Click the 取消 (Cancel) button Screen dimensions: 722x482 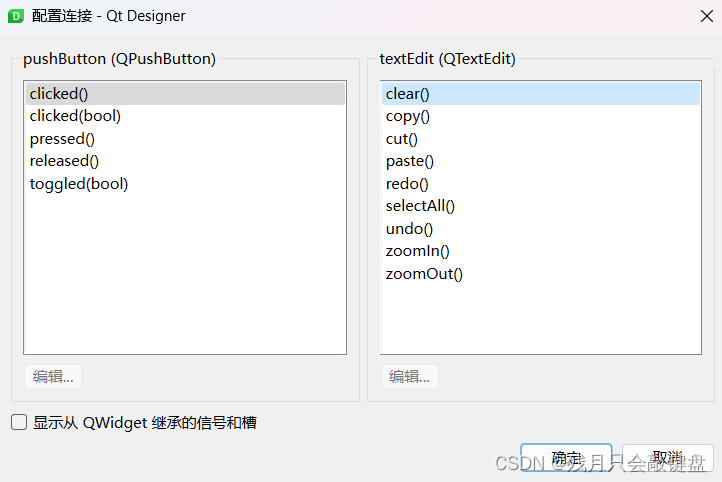[667, 458]
